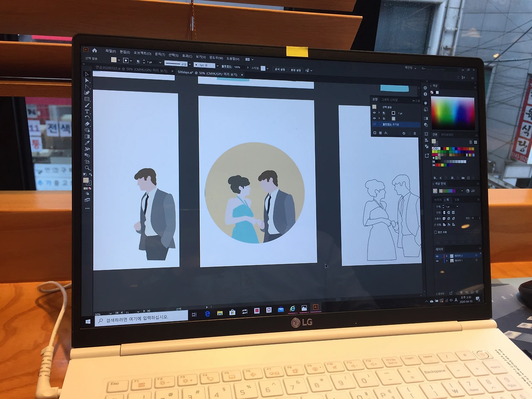532x399 pixels.
Task: Click the 환경 설정 button
Action: point(296,70)
